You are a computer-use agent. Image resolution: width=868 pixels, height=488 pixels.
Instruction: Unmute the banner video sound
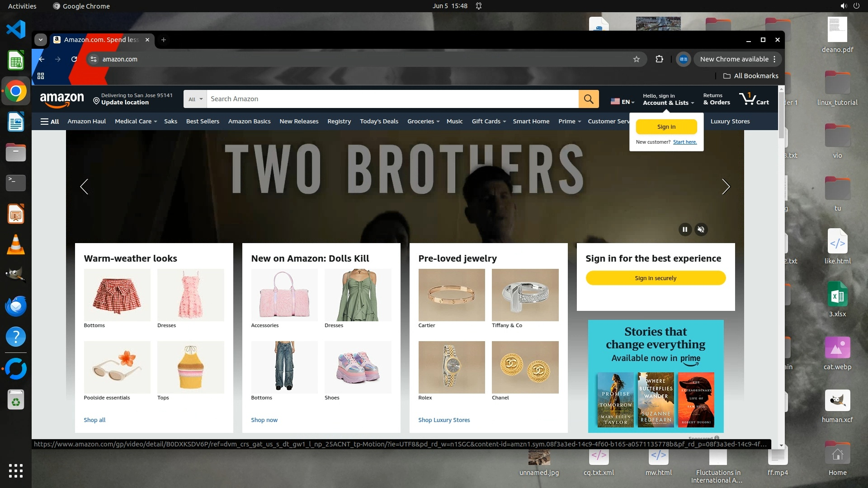pos(701,230)
